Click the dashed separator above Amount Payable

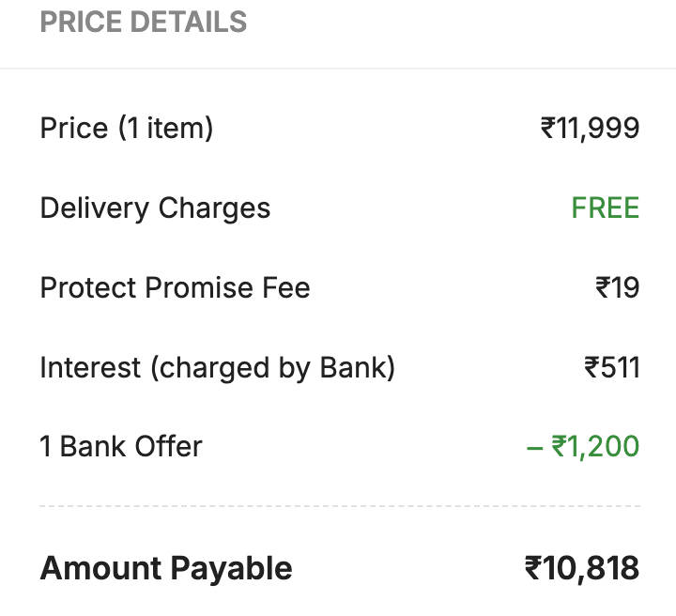pyautogui.click(x=340, y=506)
